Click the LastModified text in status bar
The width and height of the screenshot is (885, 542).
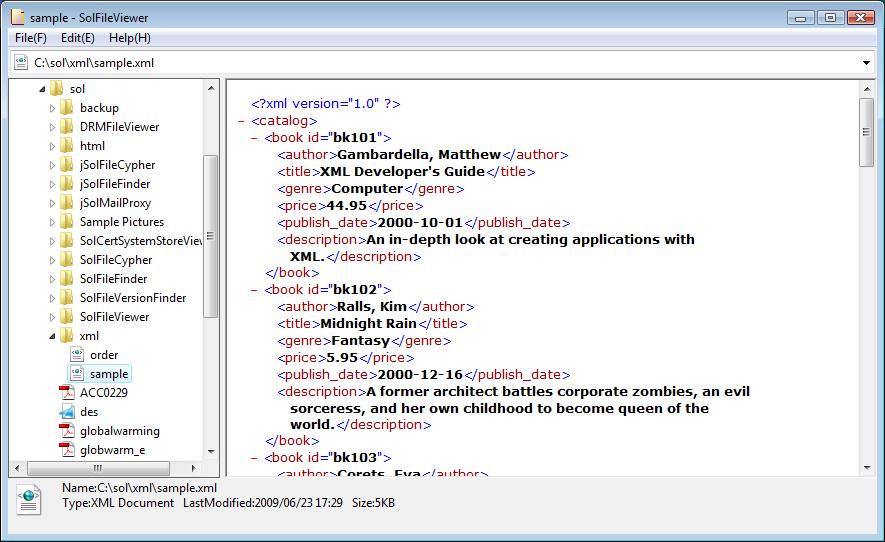262,502
